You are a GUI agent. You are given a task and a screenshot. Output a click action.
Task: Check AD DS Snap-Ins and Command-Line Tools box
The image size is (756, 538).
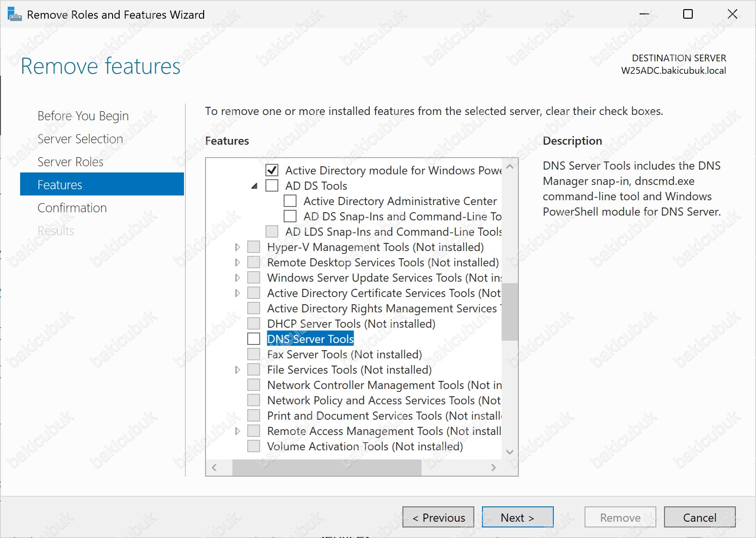290,216
